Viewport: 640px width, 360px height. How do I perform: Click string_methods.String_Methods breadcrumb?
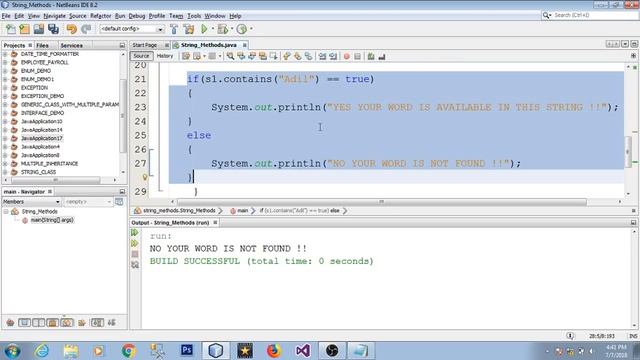click(179, 211)
